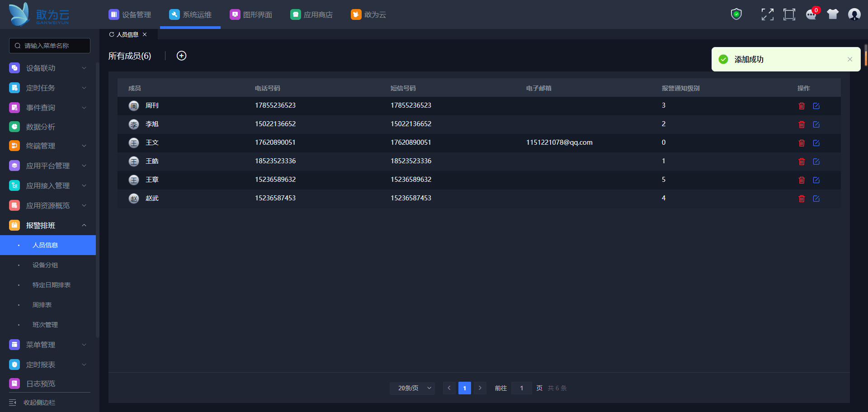Go to the next page arrow
The image size is (868, 412).
click(x=480, y=388)
